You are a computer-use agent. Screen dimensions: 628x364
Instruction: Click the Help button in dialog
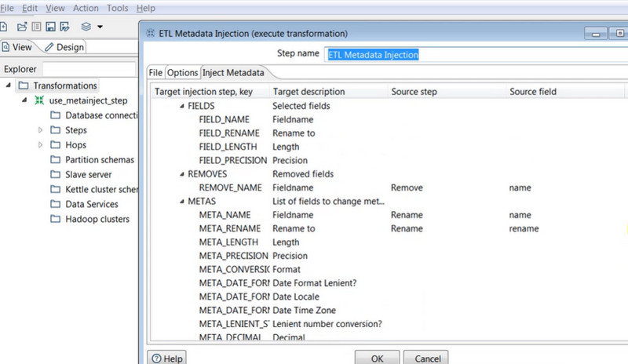coord(166,358)
